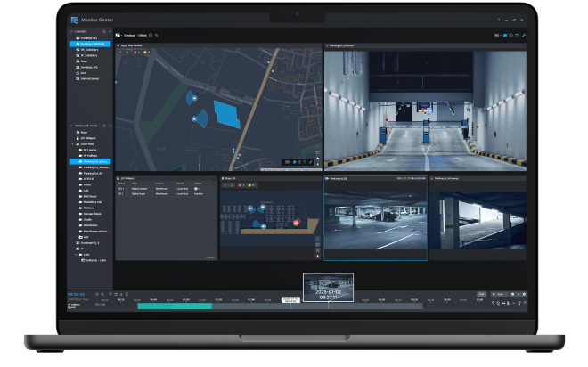Search the map using Map Service magnifier
This screenshot has height=367, width=588.
point(127,52)
